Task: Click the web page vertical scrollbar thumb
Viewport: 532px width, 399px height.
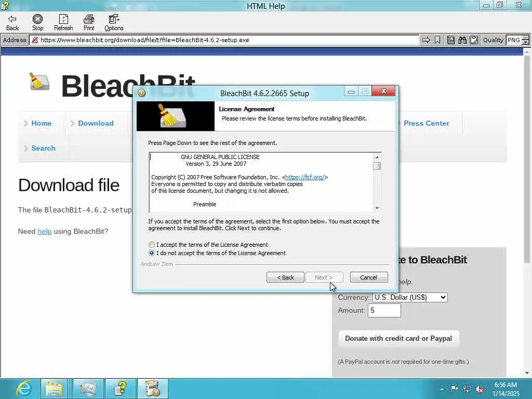Action: point(527,159)
